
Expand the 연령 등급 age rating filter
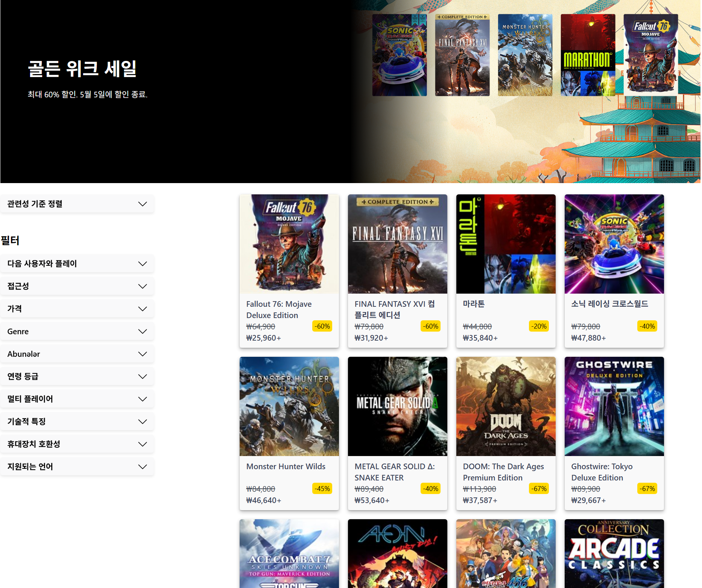[x=77, y=376]
